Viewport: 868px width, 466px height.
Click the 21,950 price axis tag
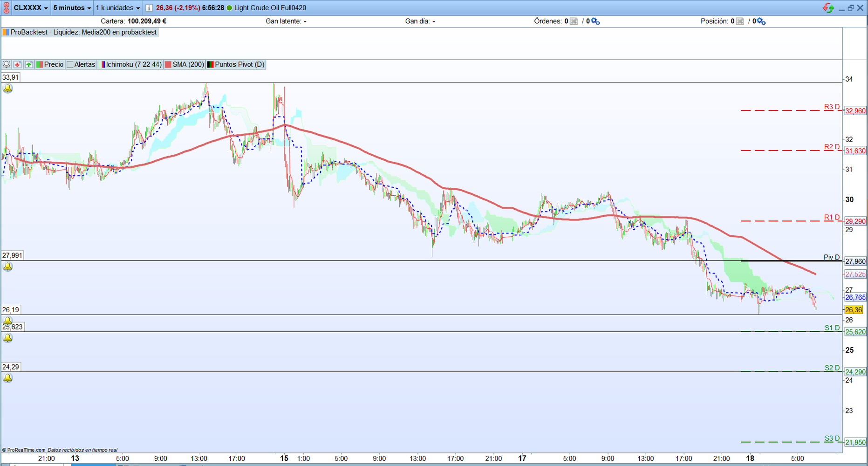(855, 442)
